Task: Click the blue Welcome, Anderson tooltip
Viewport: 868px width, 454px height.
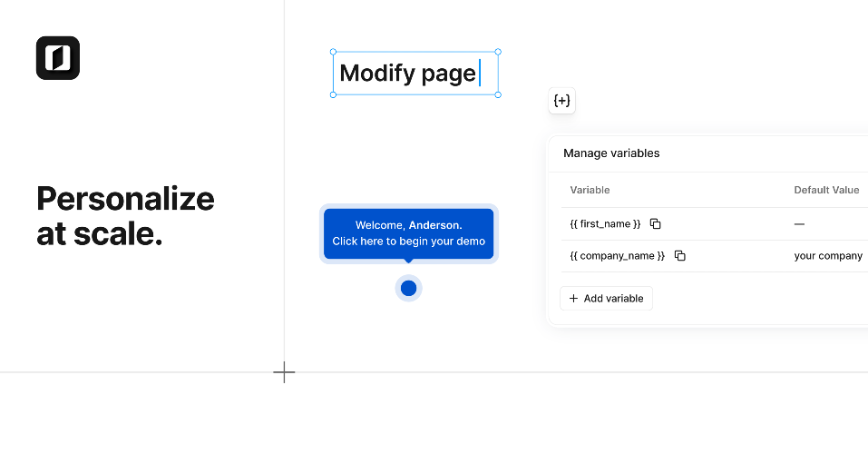Action: pyautogui.click(x=408, y=233)
